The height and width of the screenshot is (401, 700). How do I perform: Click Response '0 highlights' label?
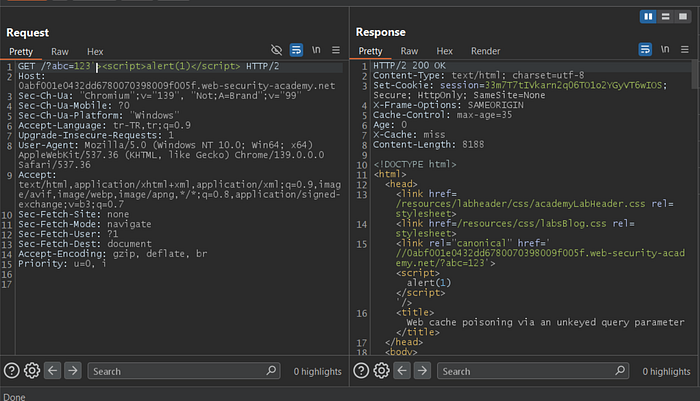pos(667,372)
